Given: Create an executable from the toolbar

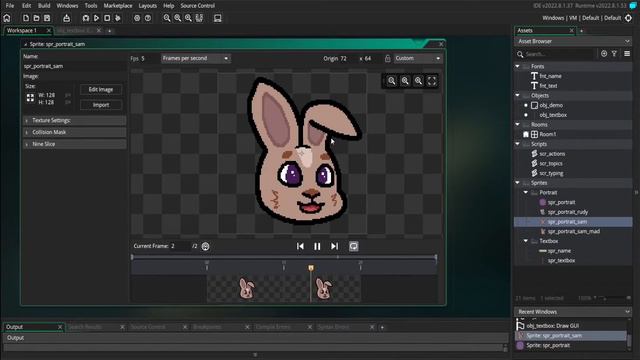Looking at the screenshot, I should (x=66, y=18).
